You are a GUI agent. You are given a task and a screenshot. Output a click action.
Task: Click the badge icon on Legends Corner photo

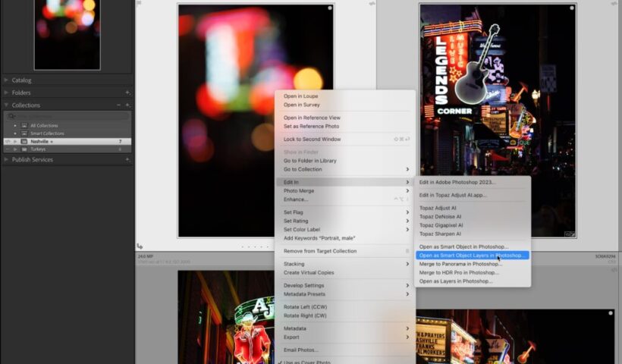pos(569,234)
